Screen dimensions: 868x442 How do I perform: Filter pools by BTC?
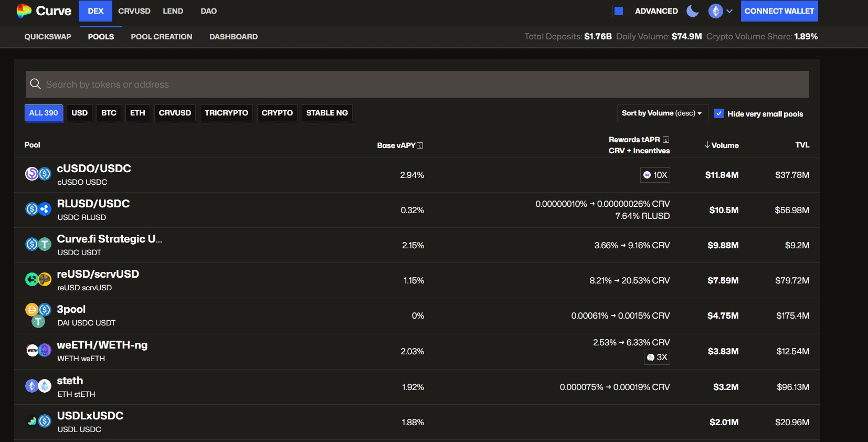pyautogui.click(x=109, y=113)
